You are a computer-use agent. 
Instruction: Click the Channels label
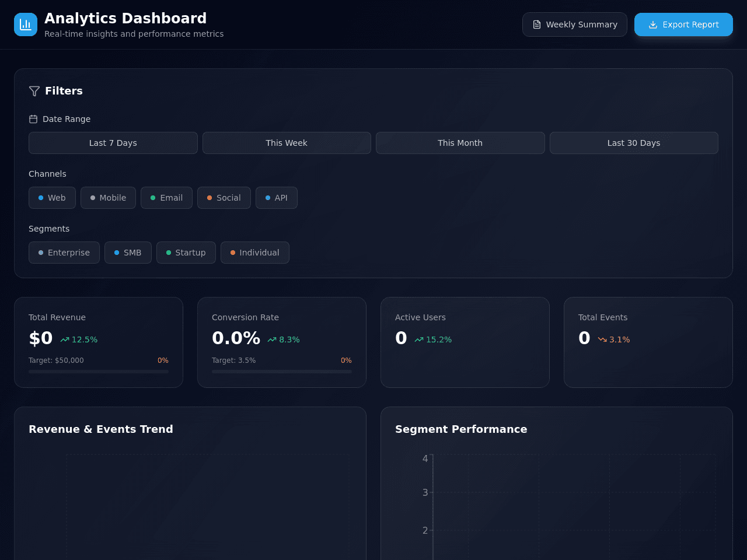[47, 174]
